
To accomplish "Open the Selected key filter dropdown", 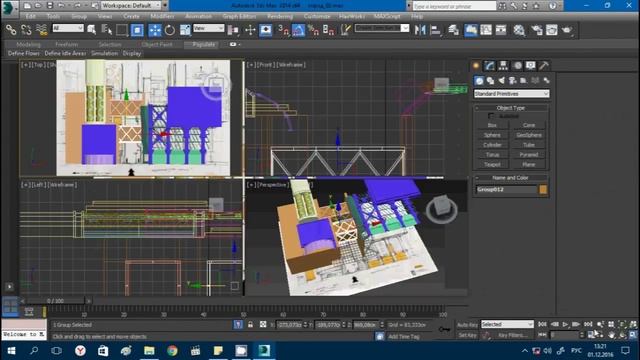I will [x=507, y=324].
